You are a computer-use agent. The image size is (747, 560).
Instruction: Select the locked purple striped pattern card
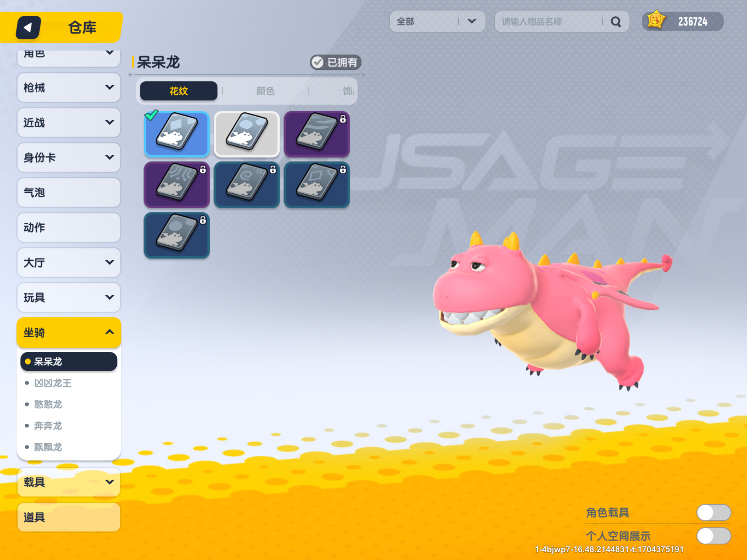[x=177, y=185]
